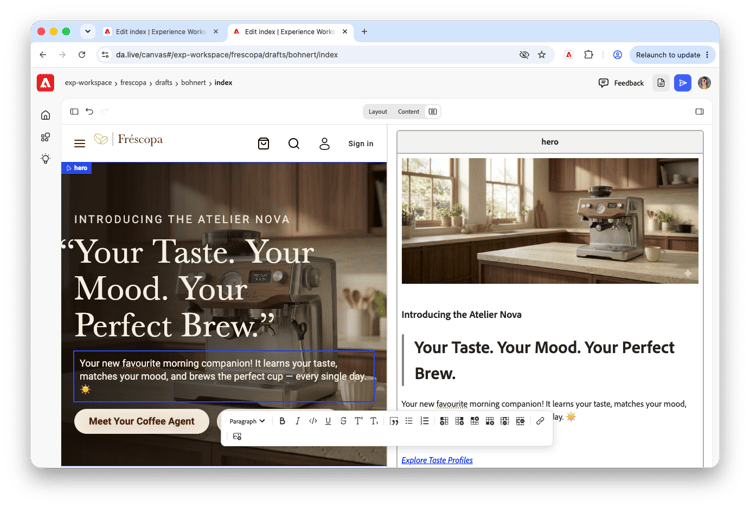This screenshot has height=508, width=750.
Task: Click the user account icon
Action: click(x=324, y=144)
